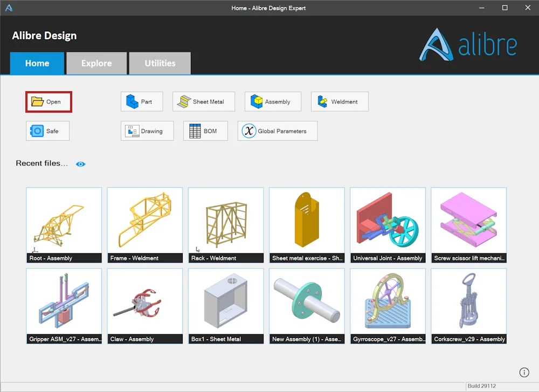The width and height of the screenshot is (539, 392).
Task: Open Gripper ASM_v27 assembly file
Action: pyautogui.click(x=64, y=306)
